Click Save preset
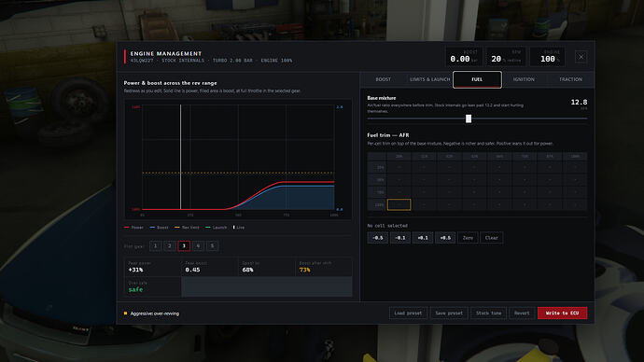Screen dimensions: 644x362 point(449,313)
